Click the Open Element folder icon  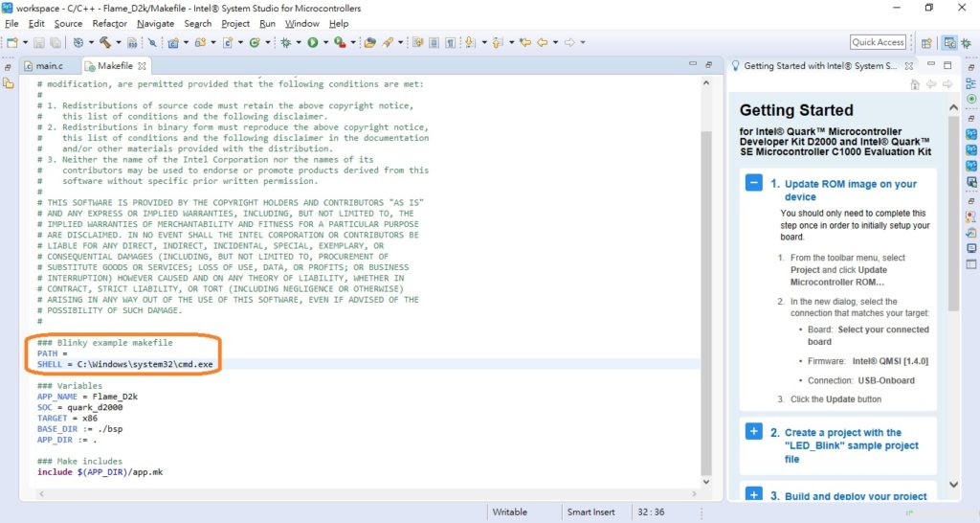[x=370, y=42]
